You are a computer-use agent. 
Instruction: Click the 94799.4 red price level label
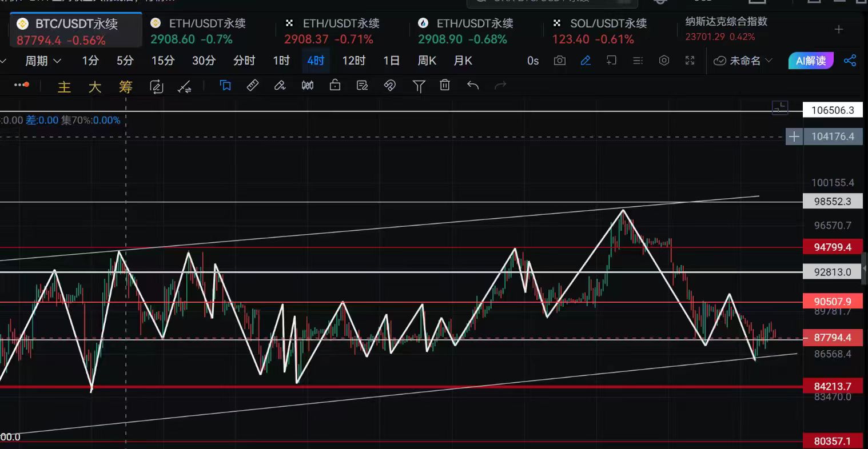click(x=833, y=247)
